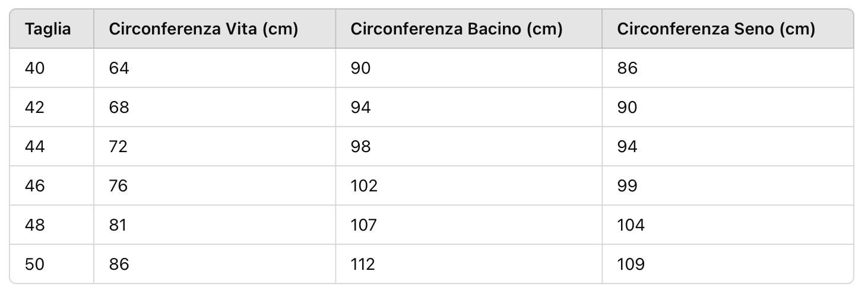Click hip value 102 for size 46
The height and width of the screenshot is (296, 868).
pyautogui.click(x=364, y=186)
